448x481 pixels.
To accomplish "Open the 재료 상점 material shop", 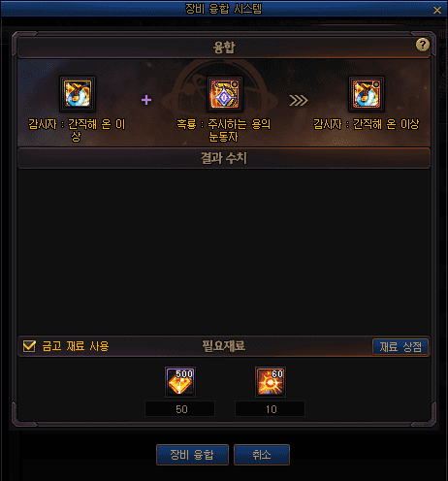I will [x=400, y=347].
